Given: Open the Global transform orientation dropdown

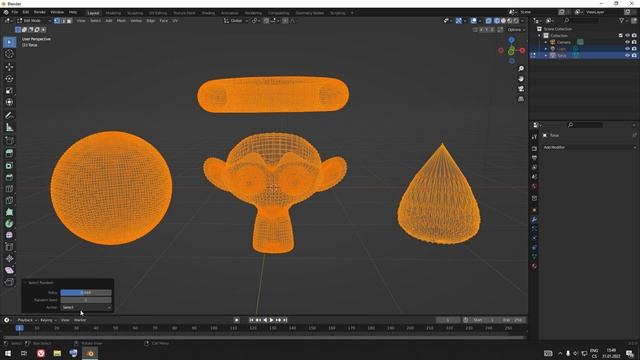Looking at the screenshot, I should [x=236, y=20].
